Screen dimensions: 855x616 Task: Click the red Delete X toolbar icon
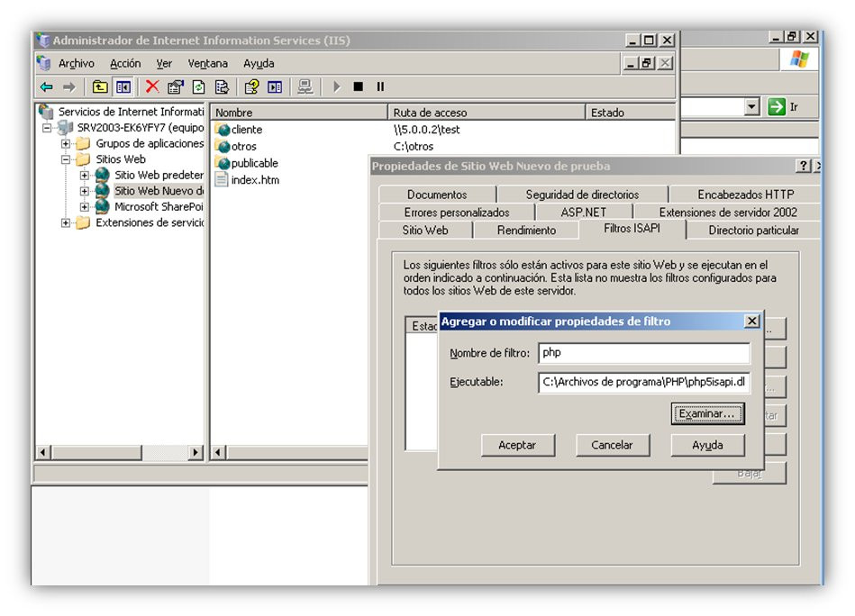pos(152,86)
